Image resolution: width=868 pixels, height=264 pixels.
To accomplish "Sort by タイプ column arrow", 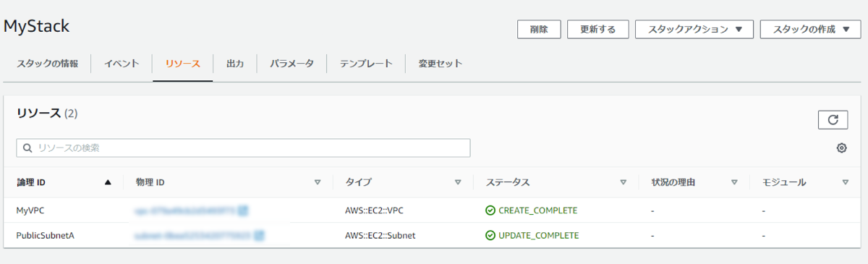I will [458, 182].
